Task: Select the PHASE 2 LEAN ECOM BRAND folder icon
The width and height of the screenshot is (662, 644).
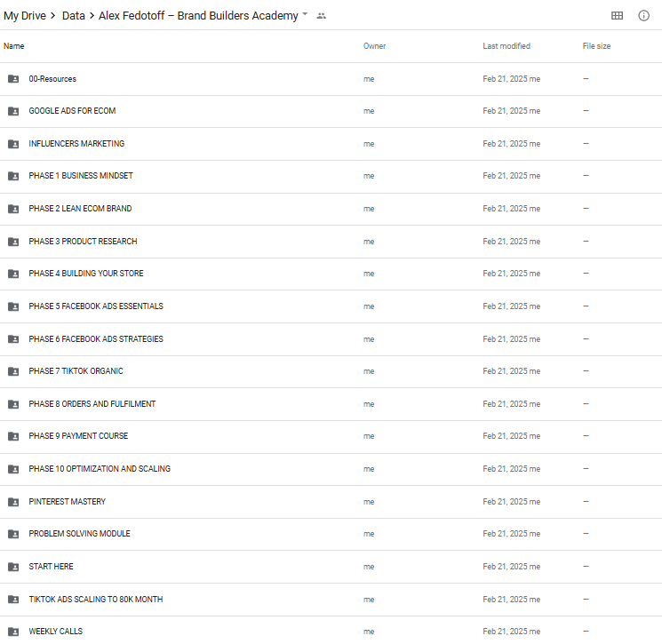Action: click(x=13, y=209)
